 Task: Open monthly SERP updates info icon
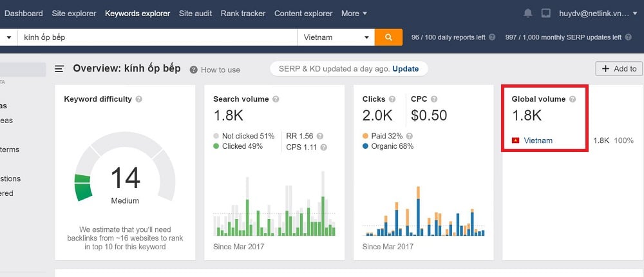(x=628, y=37)
